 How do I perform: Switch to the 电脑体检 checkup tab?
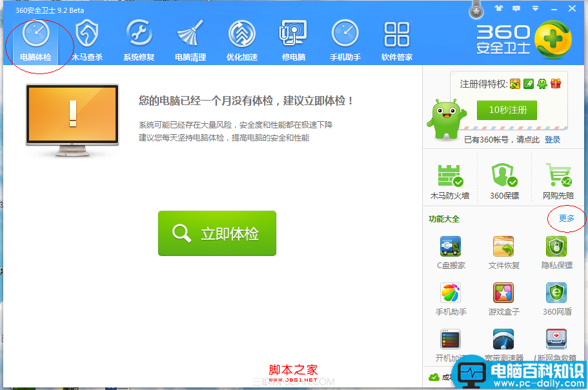point(38,39)
